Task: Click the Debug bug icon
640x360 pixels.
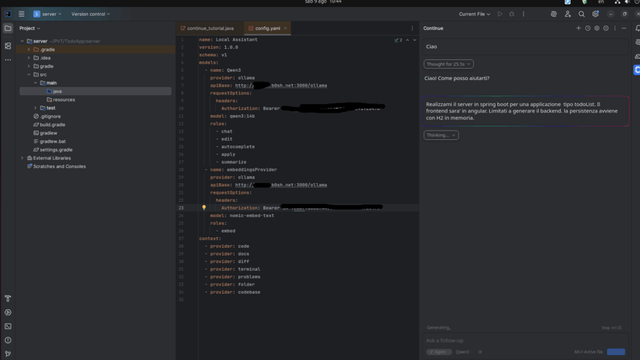Action: click(x=511, y=14)
